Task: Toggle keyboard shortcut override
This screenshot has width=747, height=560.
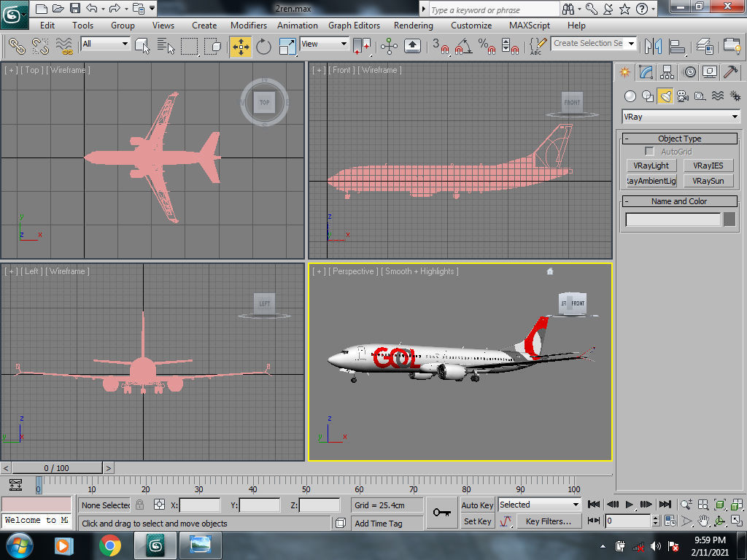Action: coord(412,46)
